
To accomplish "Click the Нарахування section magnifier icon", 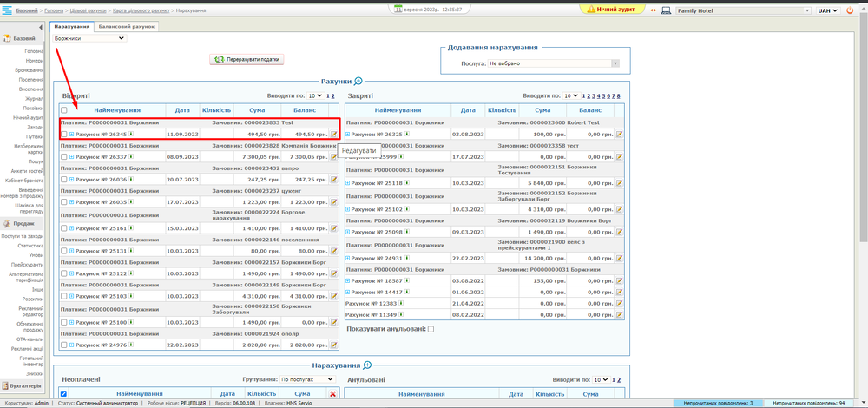I will (367, 365).
